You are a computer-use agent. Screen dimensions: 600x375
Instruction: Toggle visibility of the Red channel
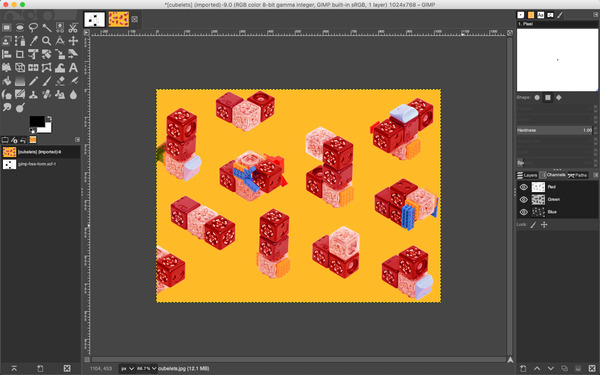tap(523, 187)
